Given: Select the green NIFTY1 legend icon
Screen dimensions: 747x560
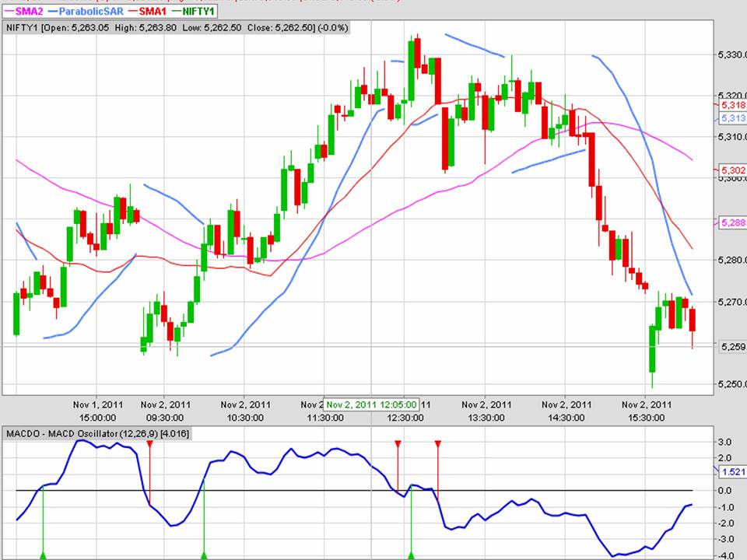Looking at the screenshot, I should 175,12.
